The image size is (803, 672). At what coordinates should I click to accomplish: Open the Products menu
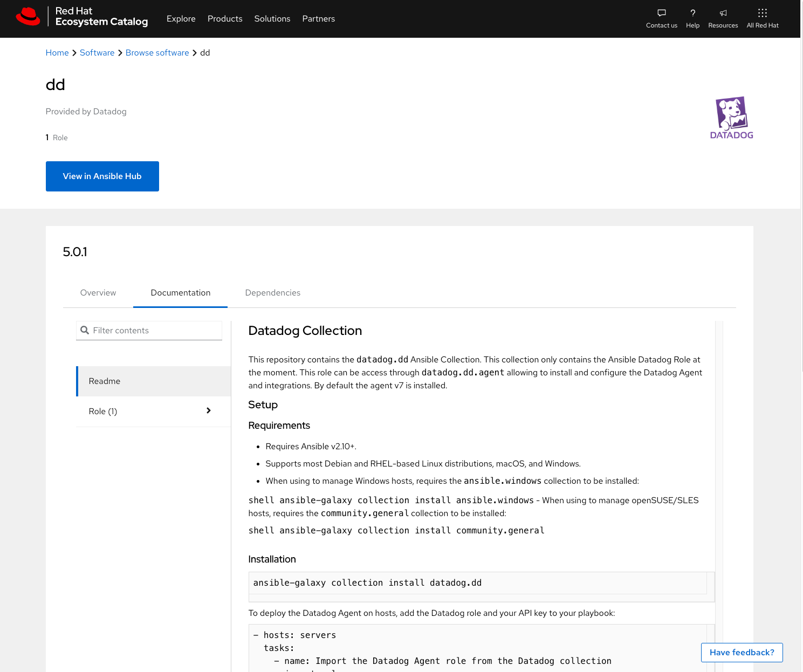pos(225,18)
